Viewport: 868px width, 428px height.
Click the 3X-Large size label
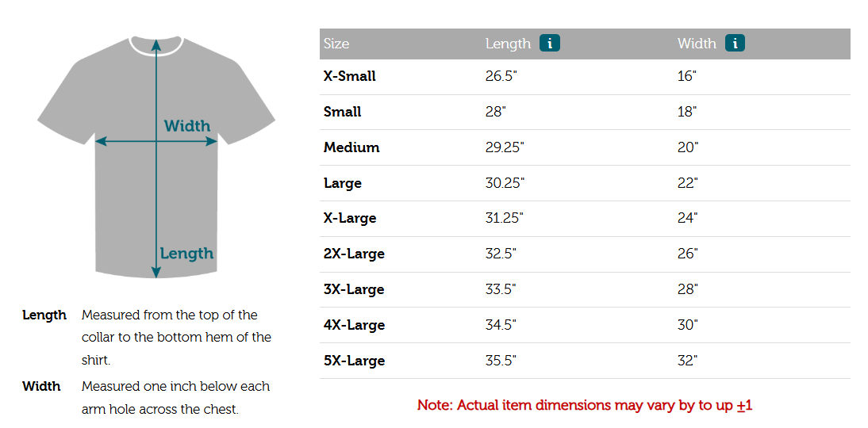354,289
